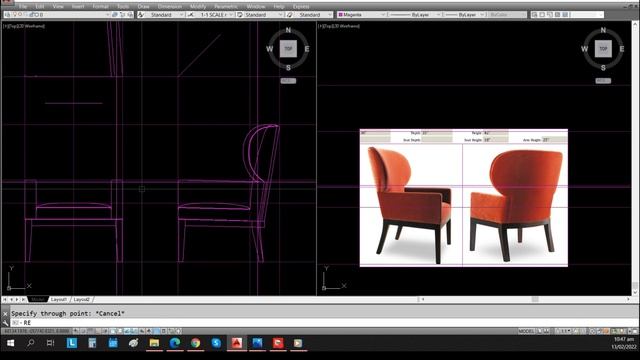Click left viewport Top 2D Wireframe label

click(24, 26)
